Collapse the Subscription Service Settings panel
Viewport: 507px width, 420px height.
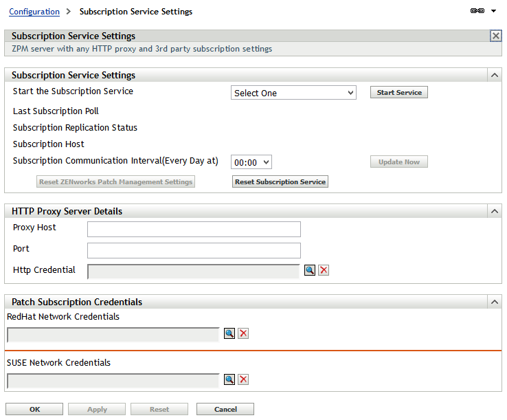pos(494,75)
